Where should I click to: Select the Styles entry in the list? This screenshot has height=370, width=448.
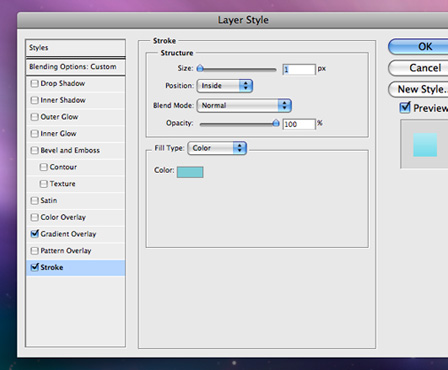(75, 48)
